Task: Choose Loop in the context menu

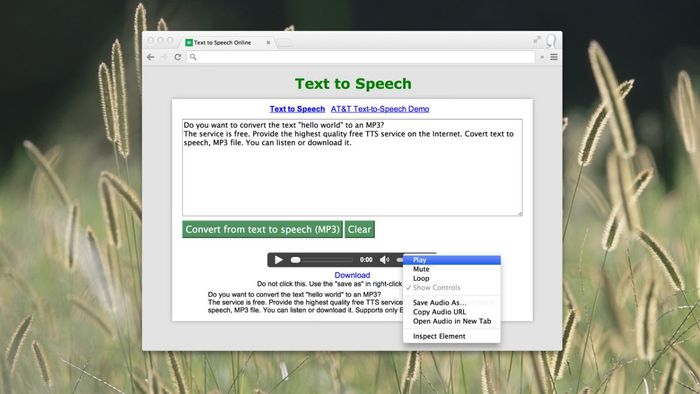Action: pos(452,278)
